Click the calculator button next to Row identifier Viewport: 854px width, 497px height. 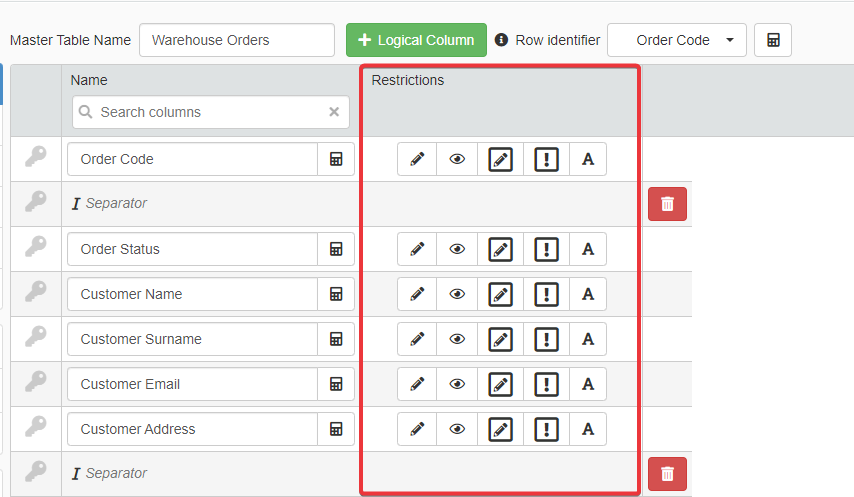[773, 40]
